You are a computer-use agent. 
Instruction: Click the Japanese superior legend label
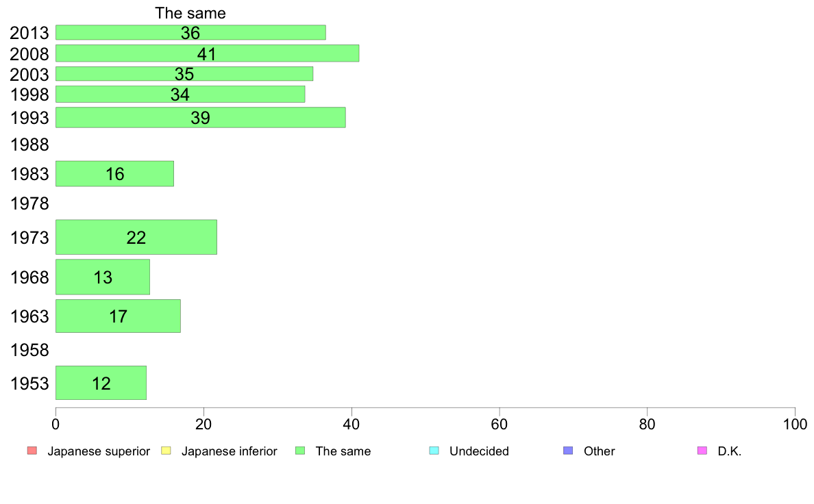pos(99,451)
